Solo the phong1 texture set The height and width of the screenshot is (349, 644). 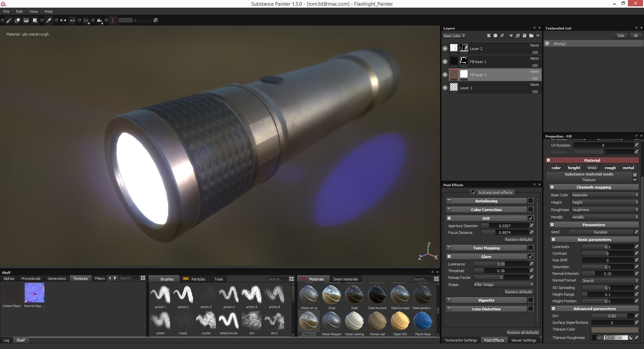tap(621, 35)
